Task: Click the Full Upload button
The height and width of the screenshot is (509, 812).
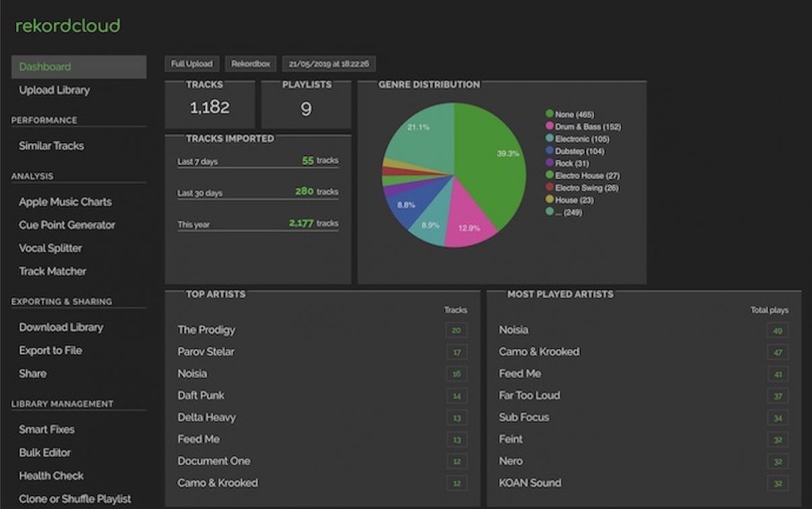Action: click(x=192, y=63)
